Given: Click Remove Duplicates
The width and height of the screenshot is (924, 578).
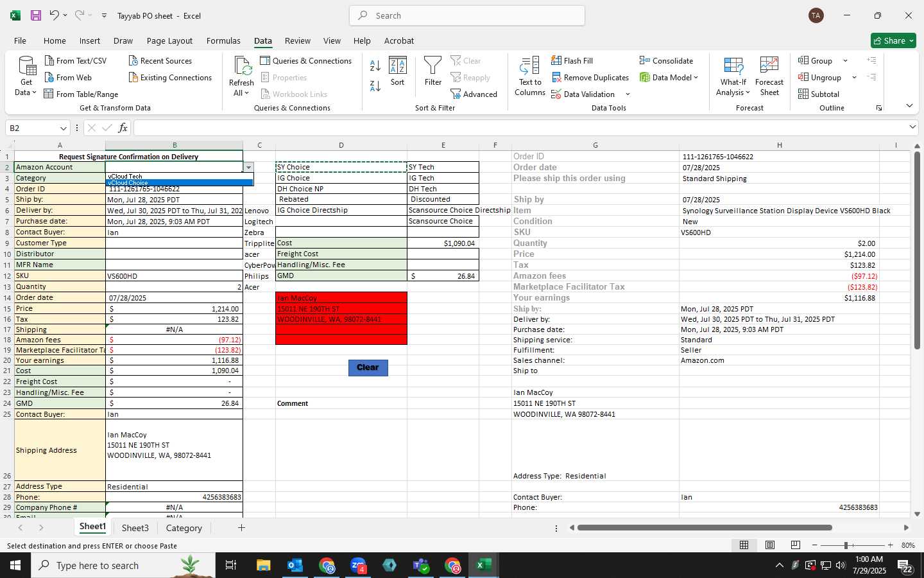Looking at the screenshot, I should pos(590,77).
